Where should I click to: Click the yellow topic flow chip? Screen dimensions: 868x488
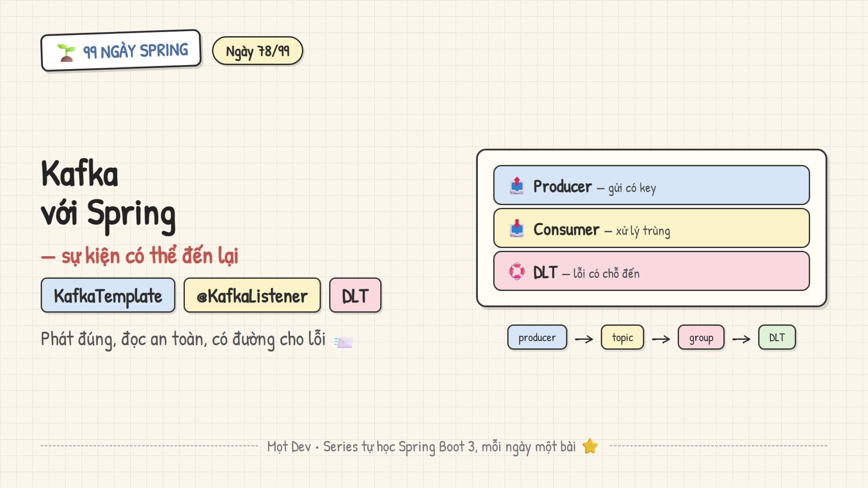tap(623, 338)
